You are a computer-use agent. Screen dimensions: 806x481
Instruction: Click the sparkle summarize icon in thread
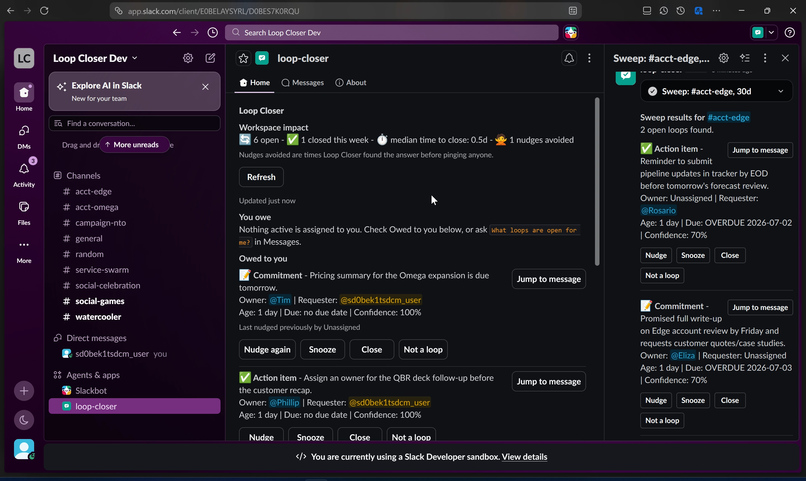point(744,58)
